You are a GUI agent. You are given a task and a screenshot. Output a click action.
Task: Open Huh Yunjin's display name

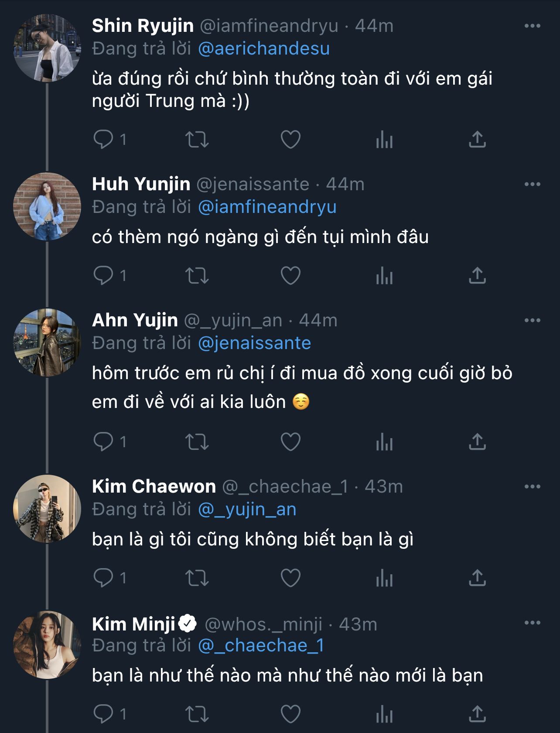coord(141,184)
